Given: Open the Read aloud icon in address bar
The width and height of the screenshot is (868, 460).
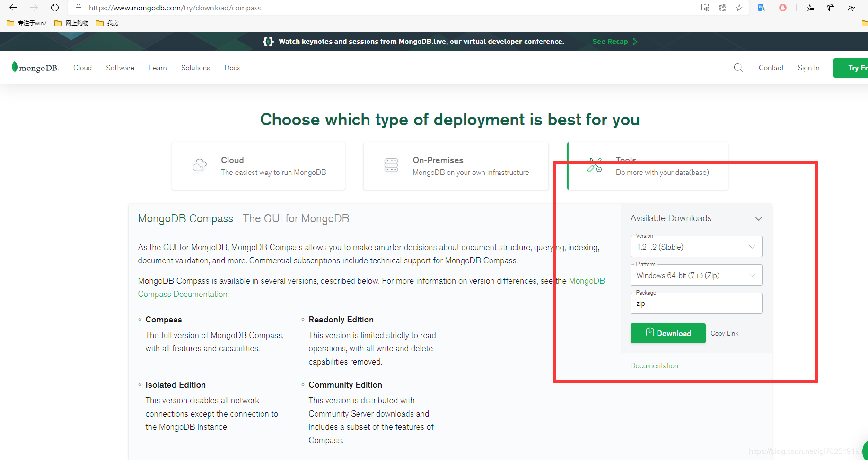Looking at the screenshot, I should 705,8.
